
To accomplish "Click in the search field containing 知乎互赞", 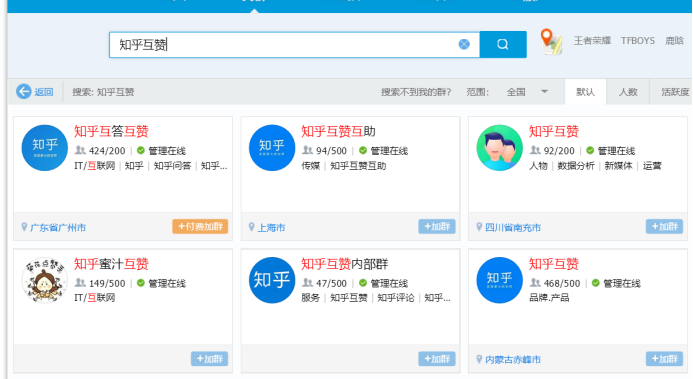I will pyautogui.click(x=294, y=44).
